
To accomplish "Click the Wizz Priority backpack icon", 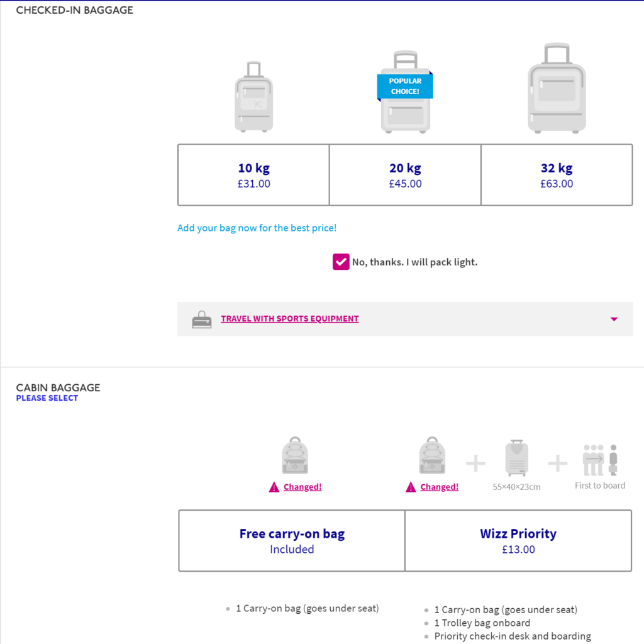I will pos(432,454).
